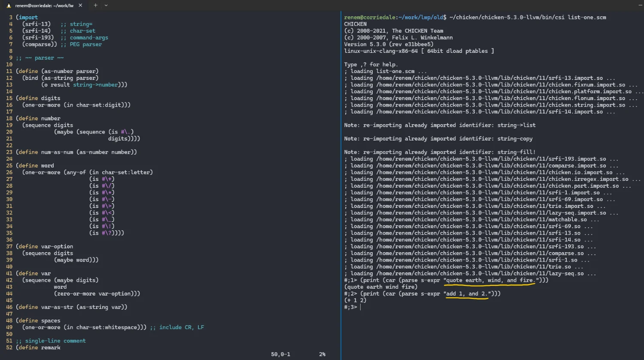Click "(maybe word)))" on line 39
Viewport: 644px width, 360px height.
click(76, 260)
